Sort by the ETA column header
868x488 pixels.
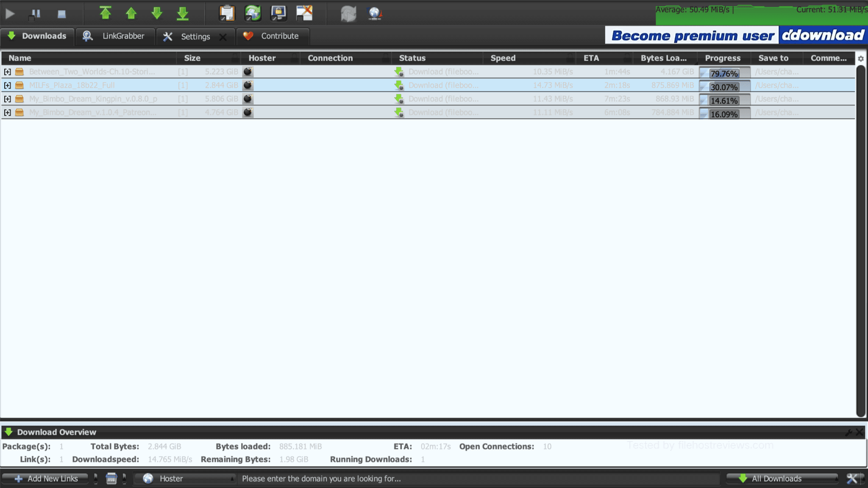click(x=604, y=58)
